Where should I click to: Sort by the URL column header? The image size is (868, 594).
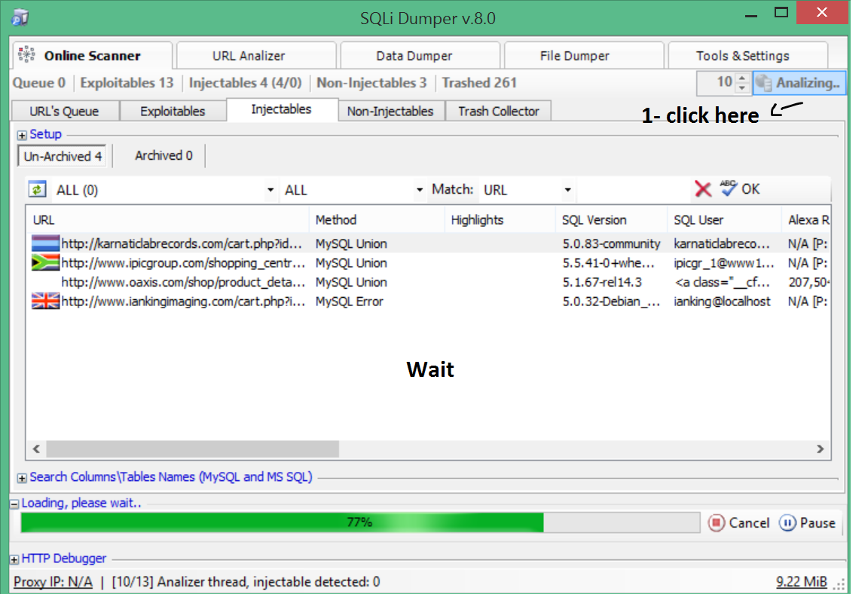(x=168, y=220)
